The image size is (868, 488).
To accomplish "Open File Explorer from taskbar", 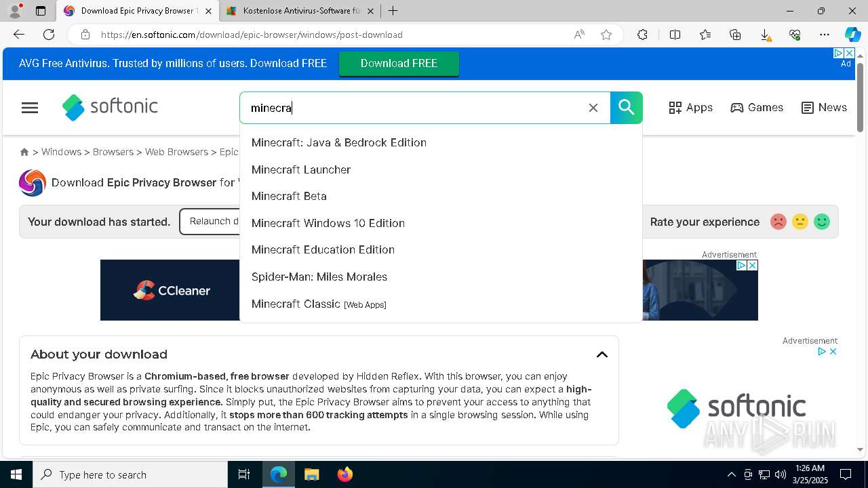I will (311, 474).
